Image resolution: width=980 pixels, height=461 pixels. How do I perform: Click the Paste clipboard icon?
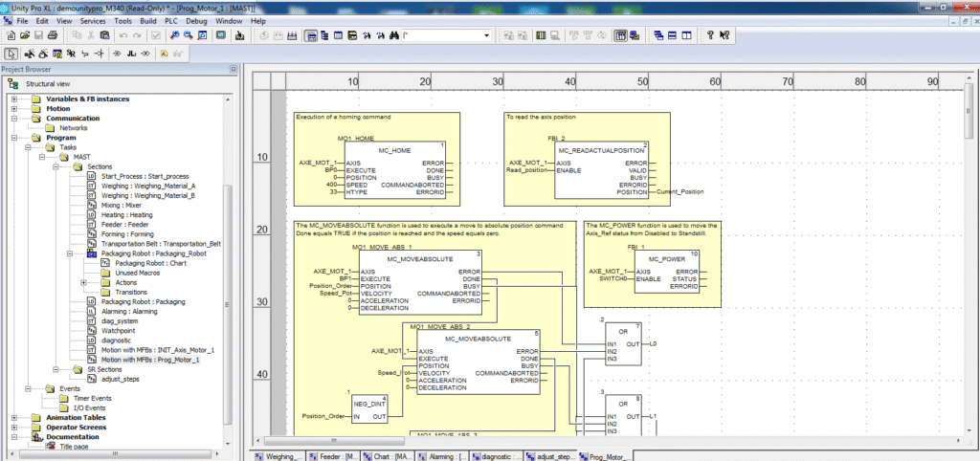pyautogui.click(x=105, y=35)
